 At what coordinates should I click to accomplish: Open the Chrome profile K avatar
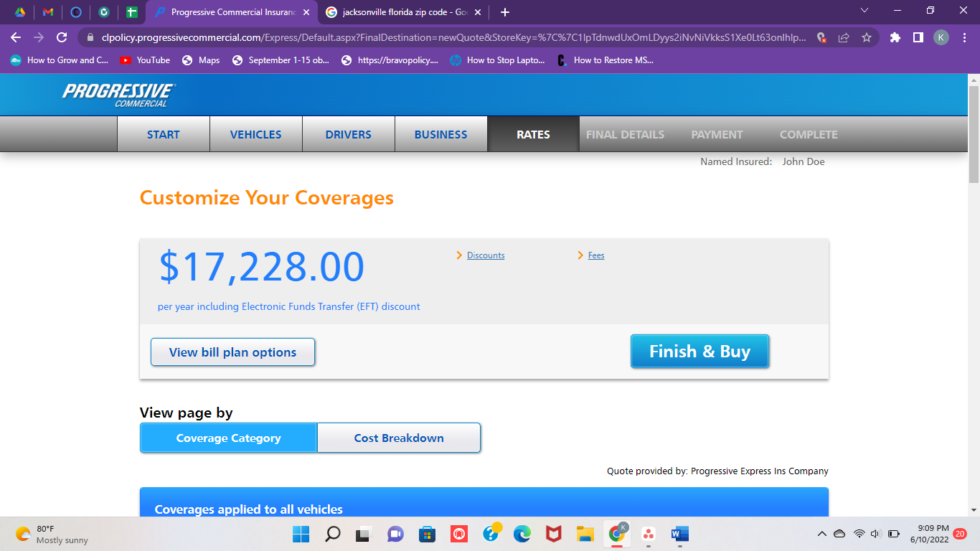[941, 37]
